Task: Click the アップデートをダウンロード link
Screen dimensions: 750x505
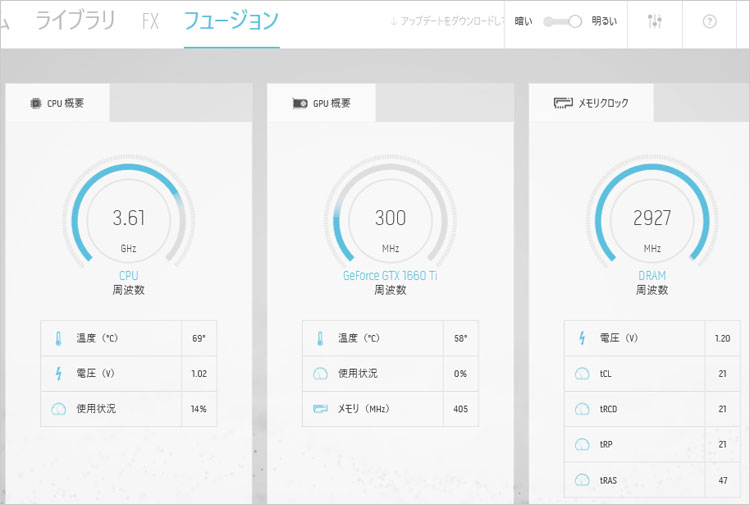Action: (x=446, y=22)
